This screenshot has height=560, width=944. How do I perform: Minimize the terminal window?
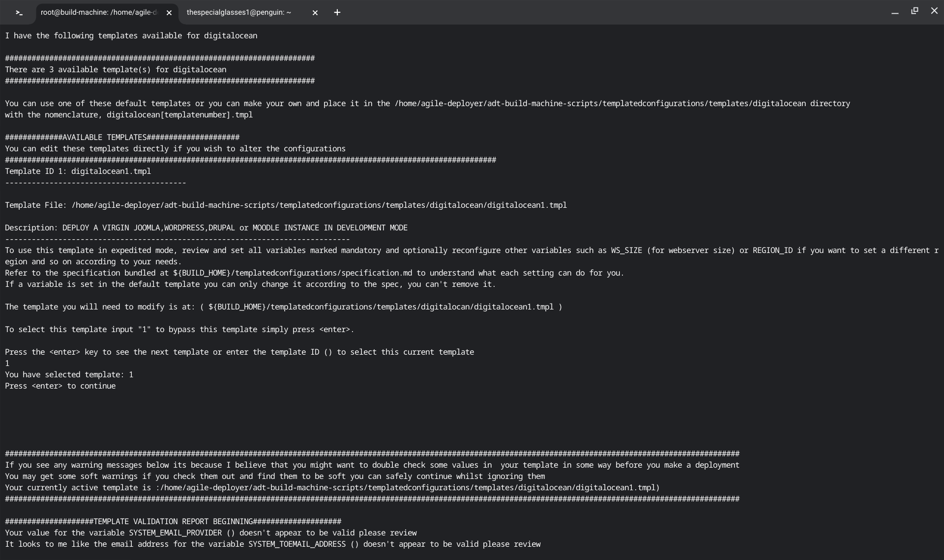tap(895, 12)
